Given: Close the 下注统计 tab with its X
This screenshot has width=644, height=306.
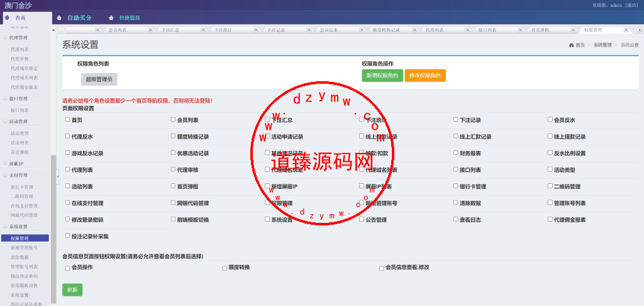Looking at the screenshot, I should tap(256, 30).
